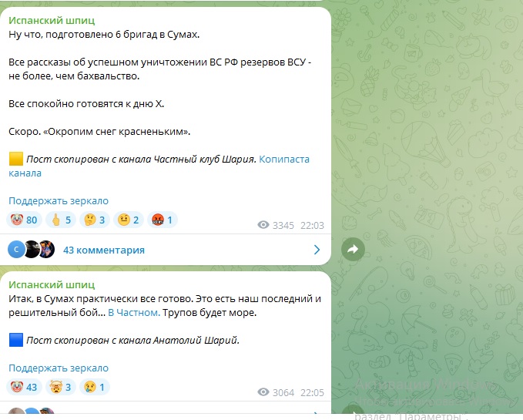Open the В Частном link
The image size is (523, 420).
134,313
